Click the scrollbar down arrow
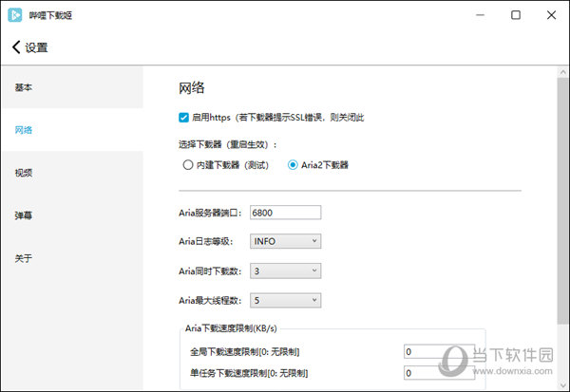 pyautogui.click(x=563, y=385)
